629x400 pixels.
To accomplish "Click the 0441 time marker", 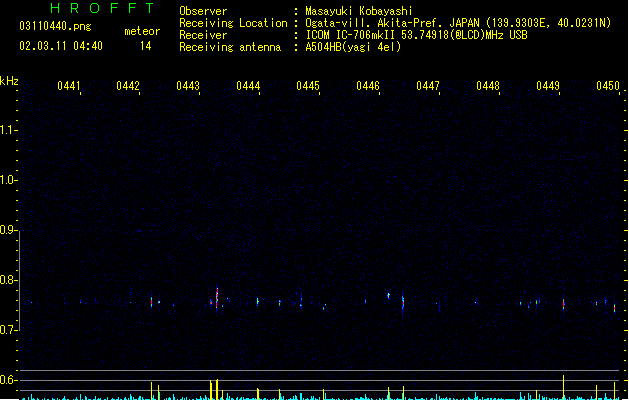I will coord(69,86).
